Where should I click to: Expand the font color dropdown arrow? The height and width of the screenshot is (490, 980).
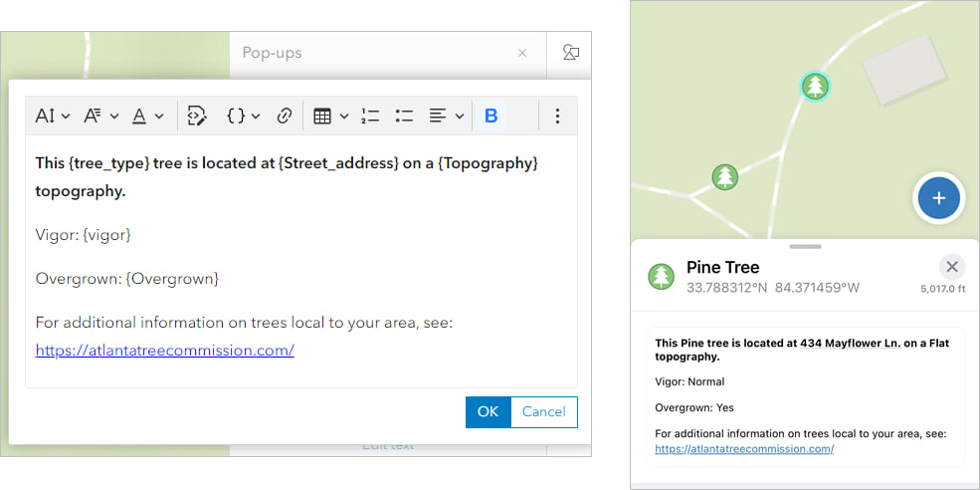[159, 117]
